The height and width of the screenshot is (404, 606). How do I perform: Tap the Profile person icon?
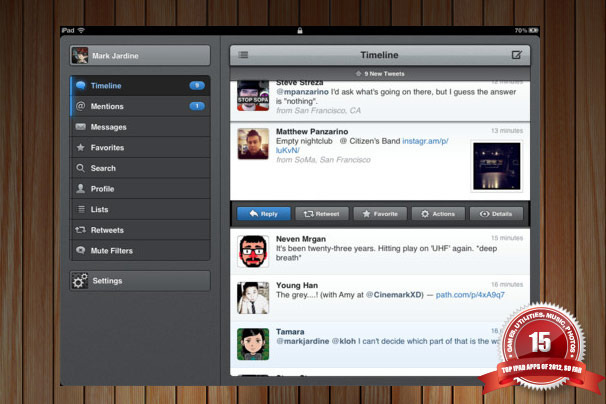coord(80,188)
